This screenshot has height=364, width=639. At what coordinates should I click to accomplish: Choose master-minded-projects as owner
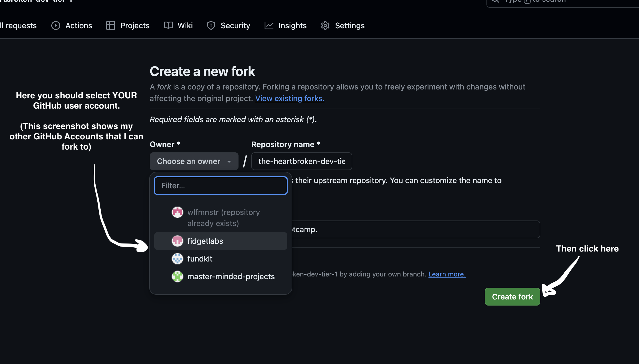point(221,276)
